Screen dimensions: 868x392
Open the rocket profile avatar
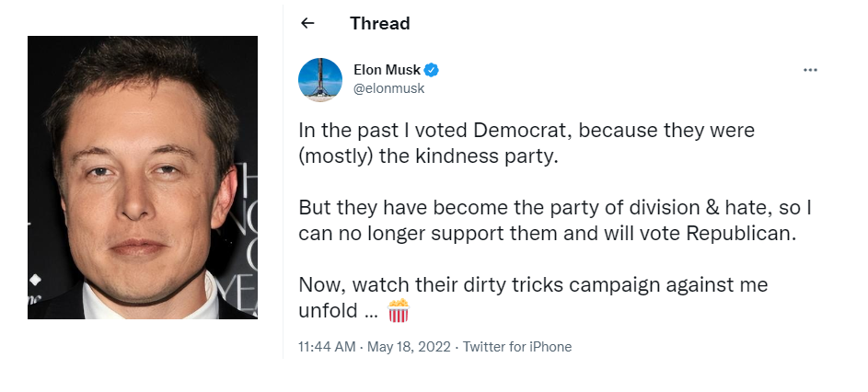pos(320,80)
